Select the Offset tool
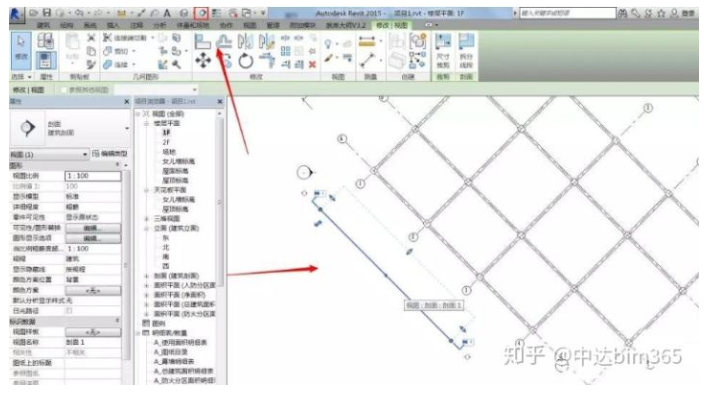 (x=224, y=42)
